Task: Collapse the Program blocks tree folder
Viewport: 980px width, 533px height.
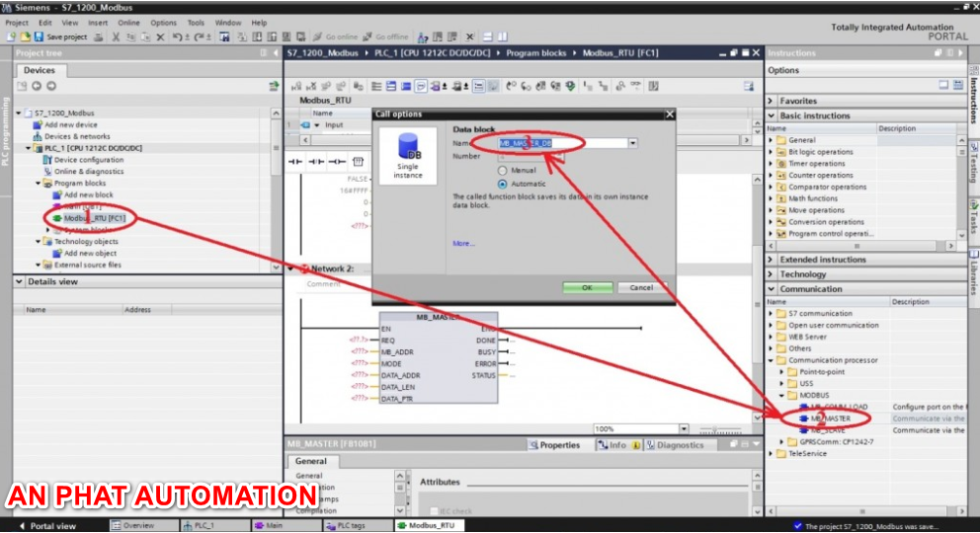Action: (39, 184)
